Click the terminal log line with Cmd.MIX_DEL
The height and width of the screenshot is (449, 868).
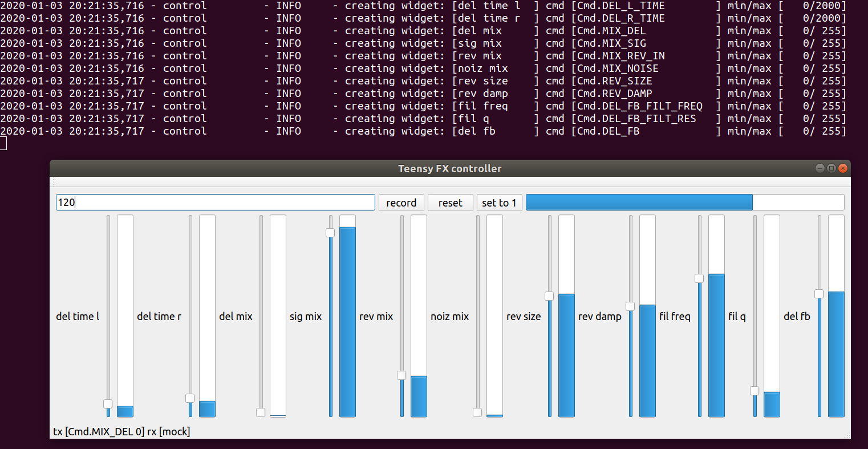(x=423, y=31)
